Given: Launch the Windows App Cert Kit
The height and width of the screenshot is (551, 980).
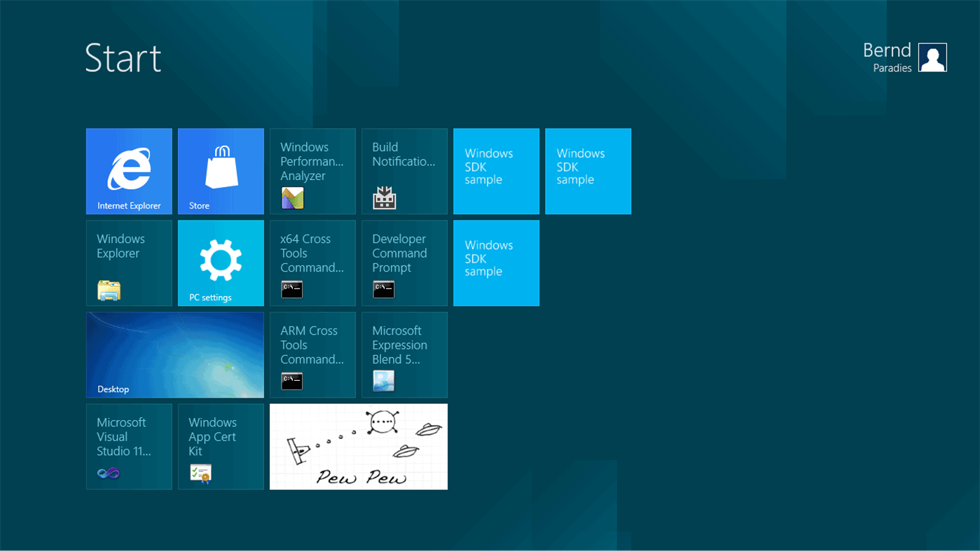Looking at the screenshot, I should coord(221,446).
